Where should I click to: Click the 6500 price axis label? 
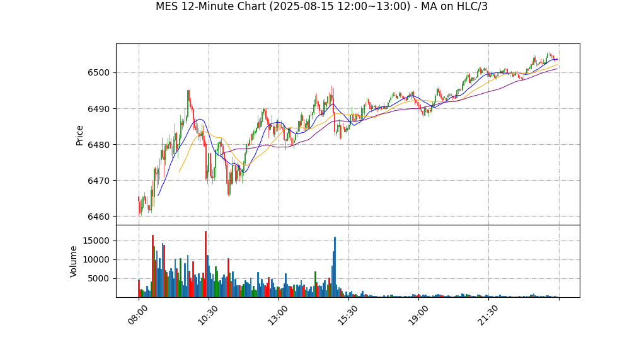click(x=98, y=73)
